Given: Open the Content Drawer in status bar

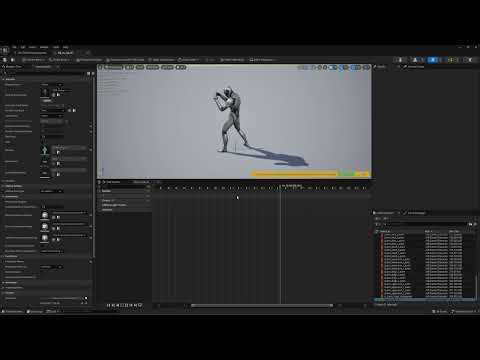Looking at the screenshot, I should 12,311.
